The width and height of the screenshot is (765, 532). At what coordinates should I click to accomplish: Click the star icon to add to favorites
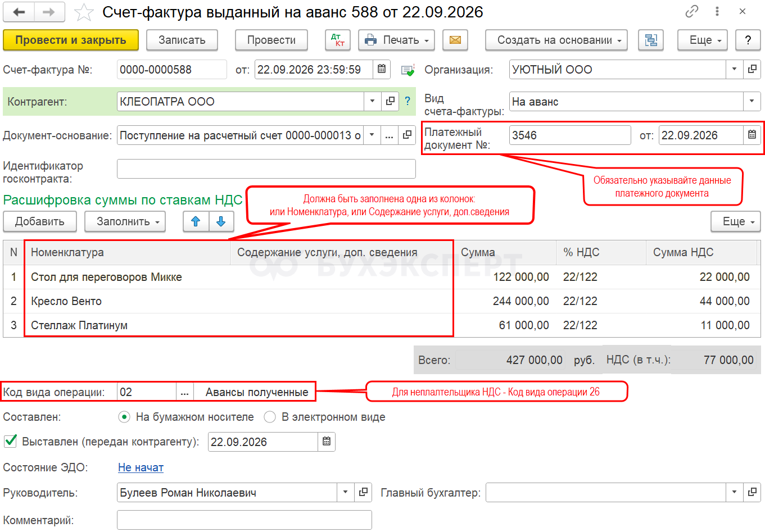(84, 12)
